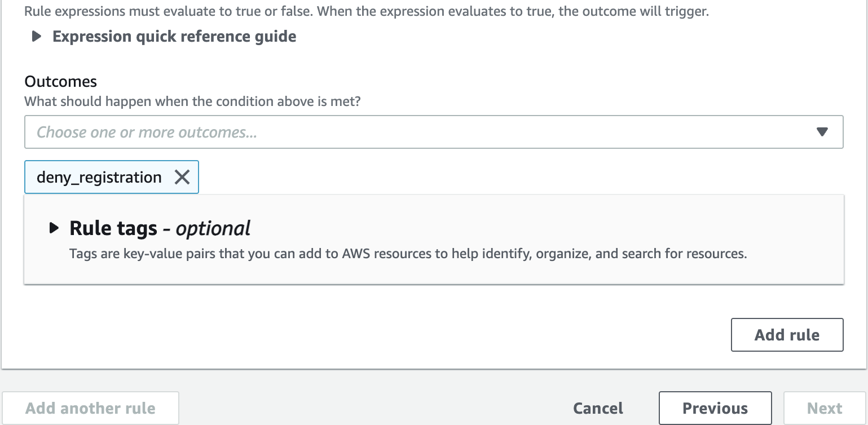
Task: Remove deny_registration outcome using the X icon
Action: coord(182,178)
